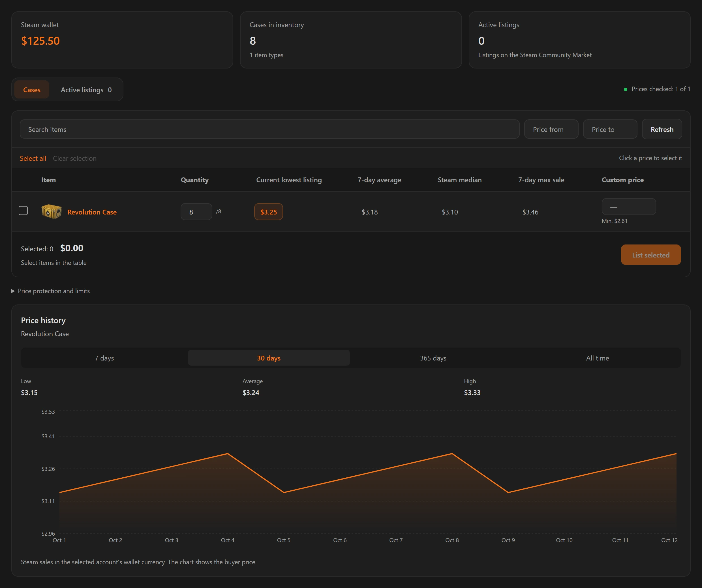The width and height of the screenshot is (702, 588).
Task: Click Clear selection link
Action: [x=74, y=158]
